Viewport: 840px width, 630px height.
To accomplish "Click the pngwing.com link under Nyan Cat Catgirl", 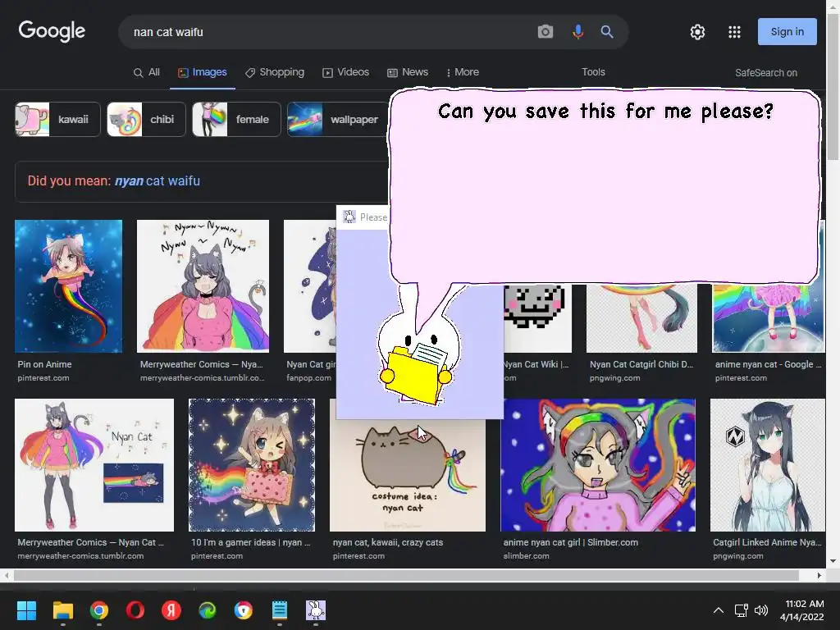I will 614,378.
